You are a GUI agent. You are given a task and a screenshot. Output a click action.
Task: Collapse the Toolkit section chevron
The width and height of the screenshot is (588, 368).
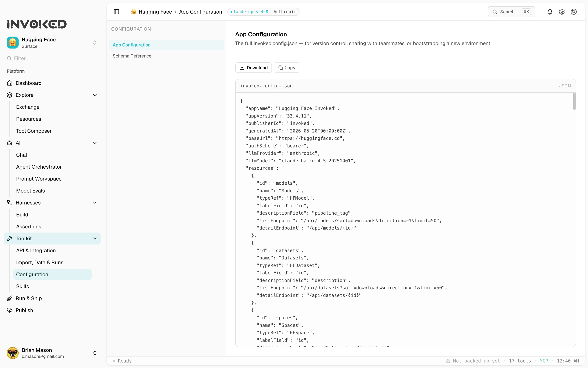[95, 239]
